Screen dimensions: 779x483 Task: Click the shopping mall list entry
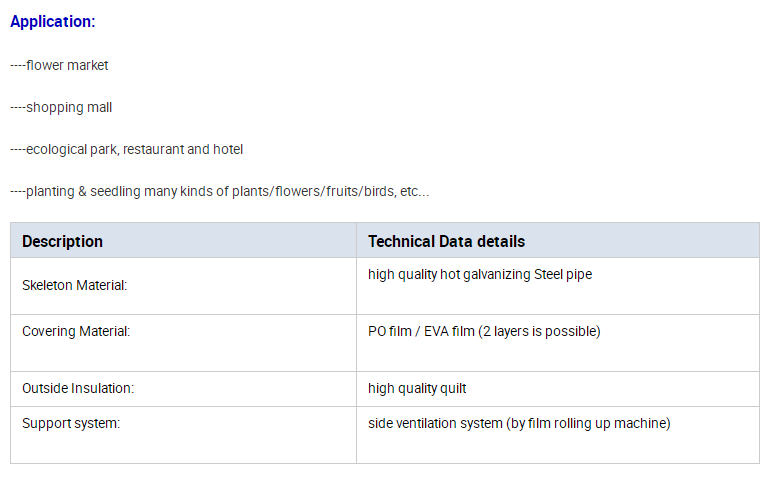tap(61, 107)
